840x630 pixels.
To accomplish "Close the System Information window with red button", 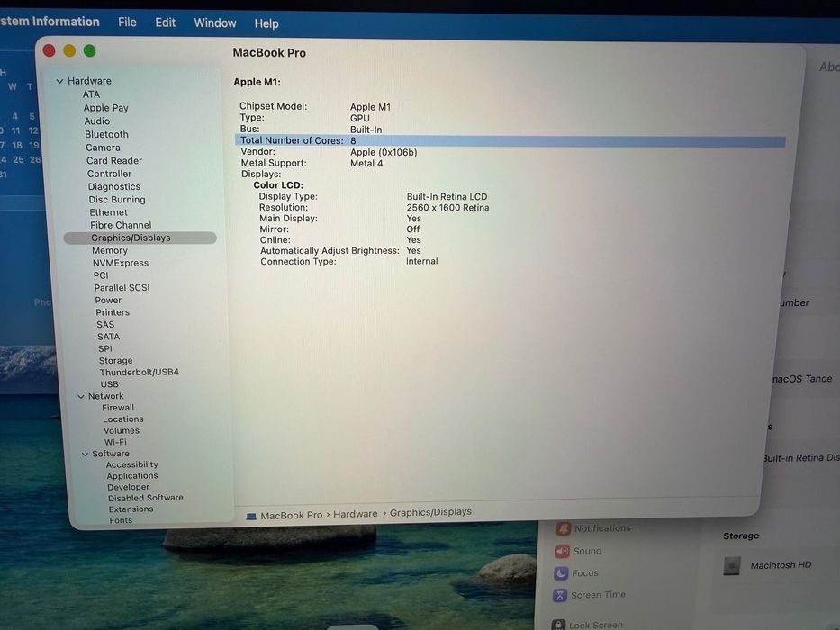I will click(49, 50).
